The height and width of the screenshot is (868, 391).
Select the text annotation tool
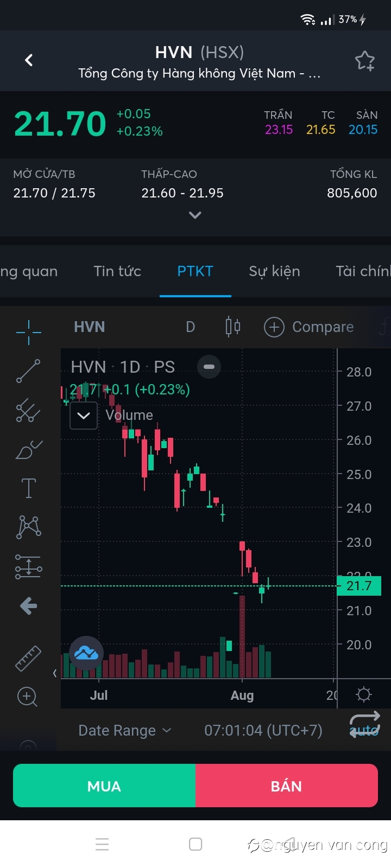(x=28, y=488)
